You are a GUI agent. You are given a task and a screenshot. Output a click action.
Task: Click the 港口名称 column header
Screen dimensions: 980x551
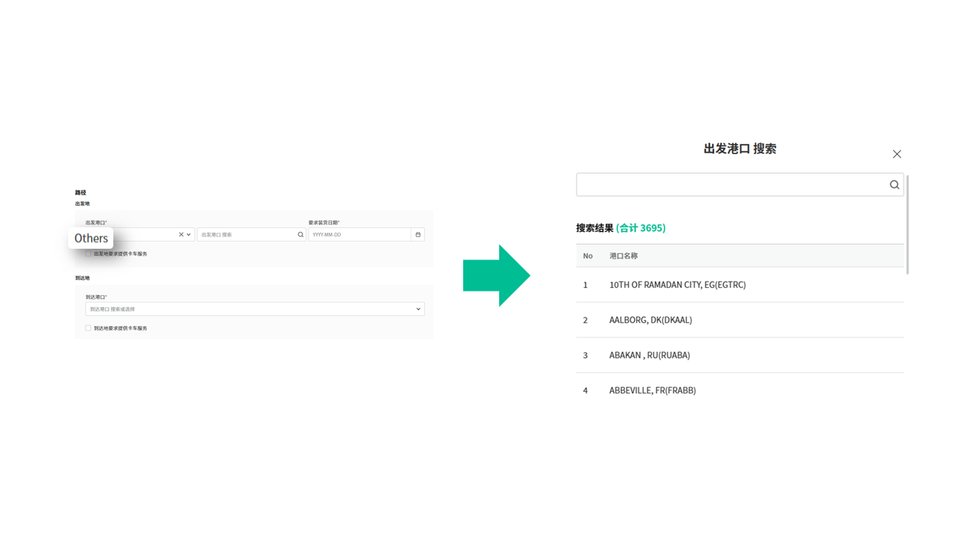[623, 256]
